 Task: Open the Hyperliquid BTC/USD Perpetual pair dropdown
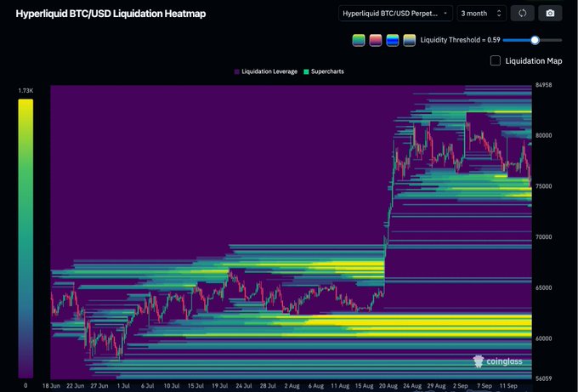point(395,14)
